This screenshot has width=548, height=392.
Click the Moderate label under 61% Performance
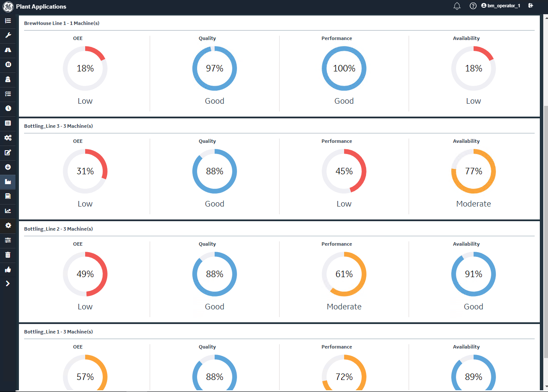pyautogui.click(x=344, y=307)
